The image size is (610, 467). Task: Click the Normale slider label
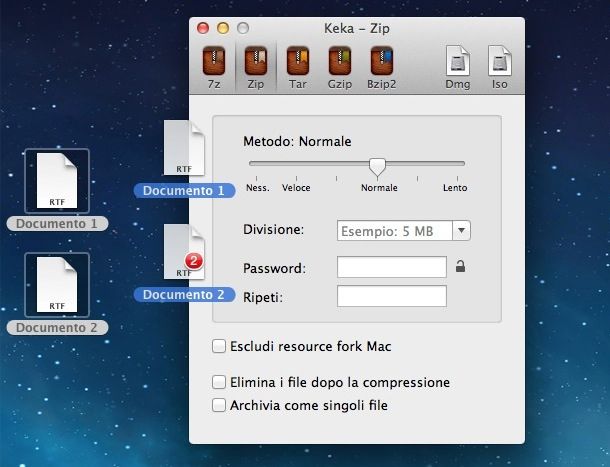379,188
